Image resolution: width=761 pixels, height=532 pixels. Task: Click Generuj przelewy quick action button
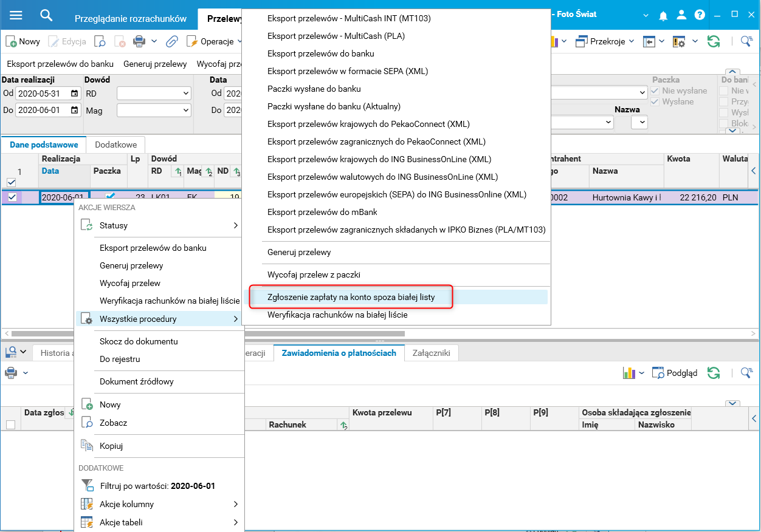pyautogui.click(x=155, y=63)
